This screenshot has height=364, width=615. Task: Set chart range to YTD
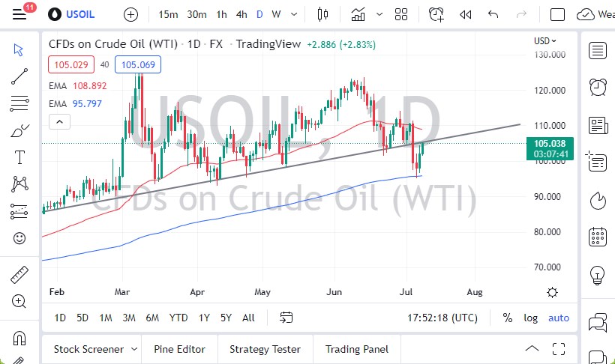[178, 318]
